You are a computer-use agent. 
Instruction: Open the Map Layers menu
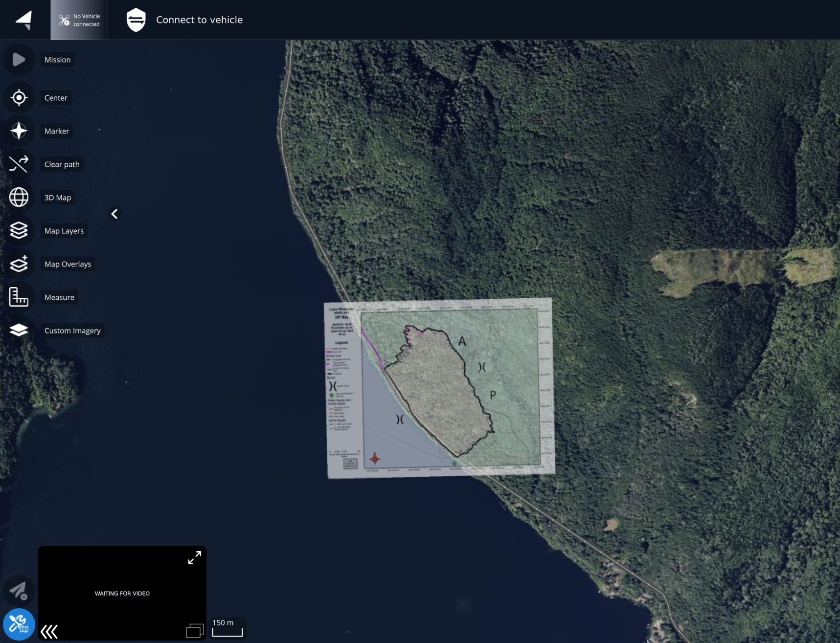click(19, 231)
